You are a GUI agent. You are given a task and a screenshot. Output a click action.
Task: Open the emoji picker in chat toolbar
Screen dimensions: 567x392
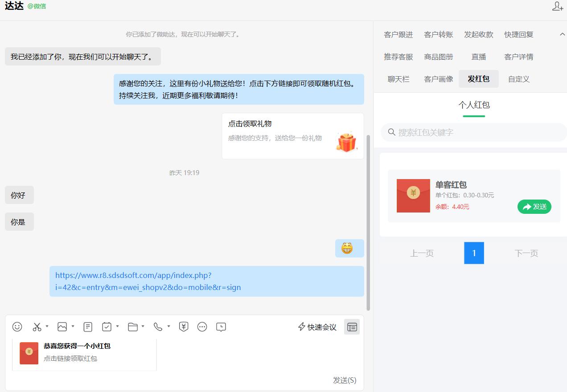pyautogui.click(x=17, y=327)
